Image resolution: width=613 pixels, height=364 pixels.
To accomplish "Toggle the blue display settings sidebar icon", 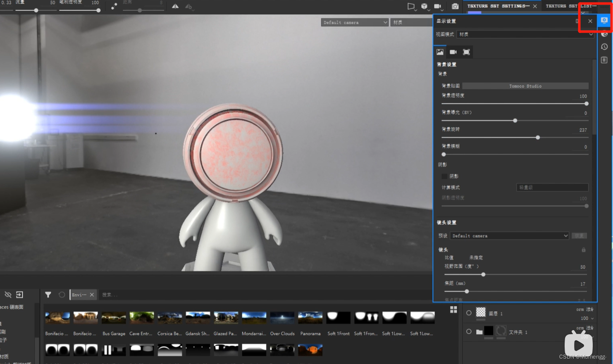I will (604, 20).
